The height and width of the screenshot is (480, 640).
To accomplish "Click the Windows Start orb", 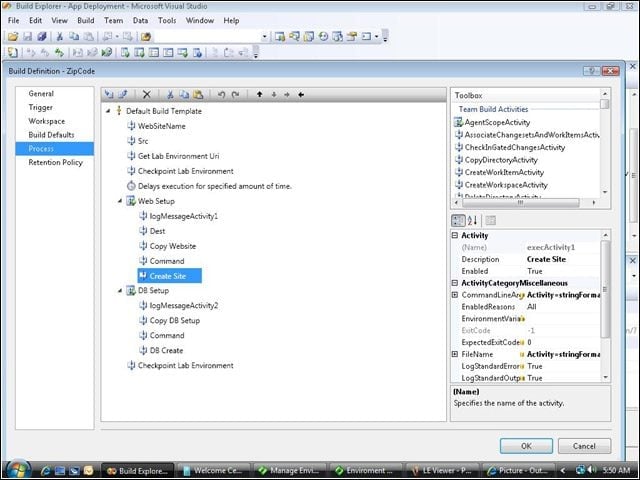I will point(17,469).
